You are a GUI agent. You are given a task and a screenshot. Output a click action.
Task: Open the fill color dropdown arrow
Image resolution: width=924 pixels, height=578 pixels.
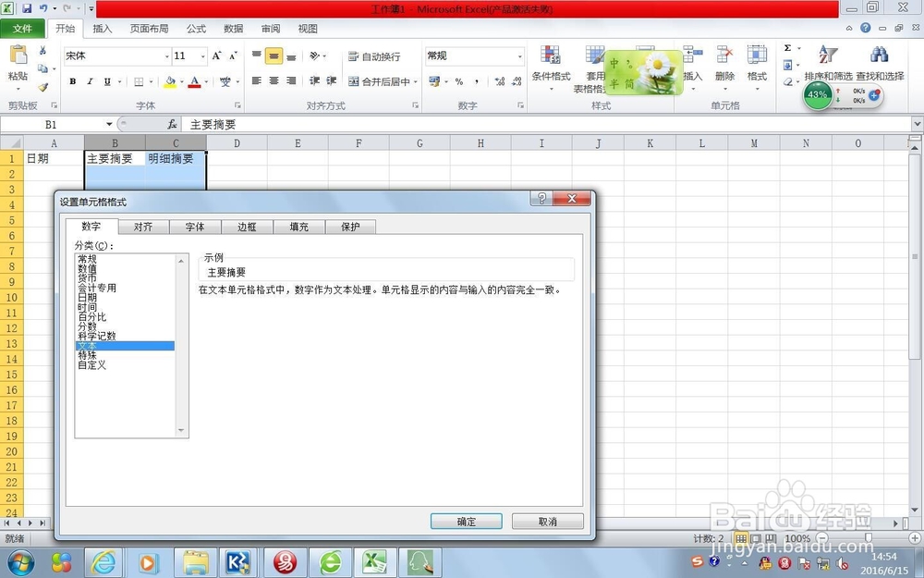[180, 82]
